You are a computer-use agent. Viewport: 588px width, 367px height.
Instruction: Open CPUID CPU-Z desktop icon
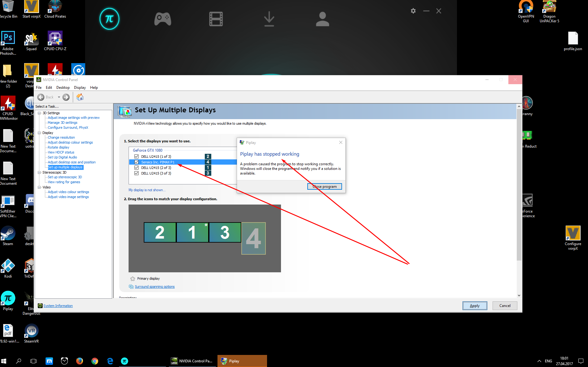click(x=55, y=41)
